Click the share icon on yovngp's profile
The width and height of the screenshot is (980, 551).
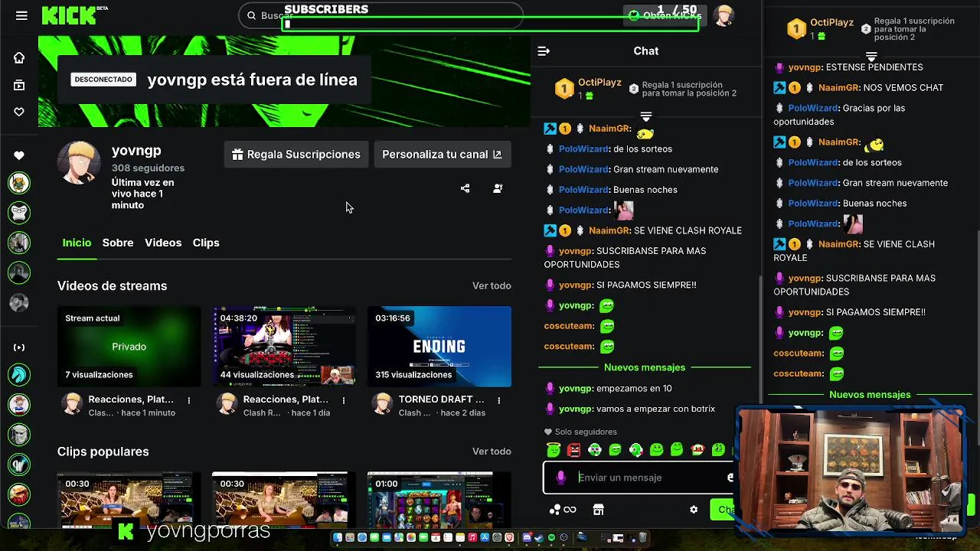[x=465, y=188]
